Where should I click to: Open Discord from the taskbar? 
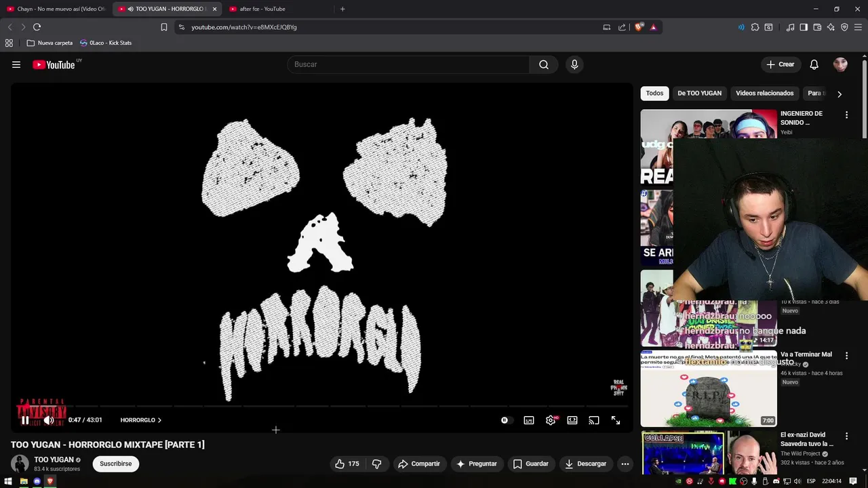click(x=37, y=481)
